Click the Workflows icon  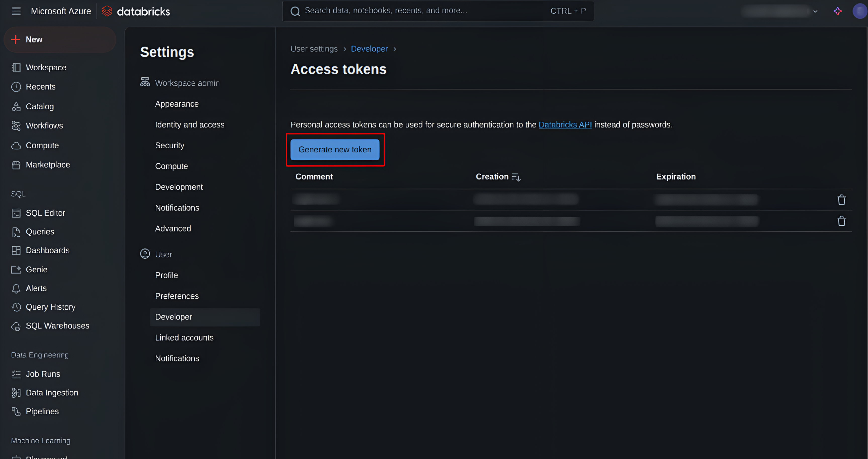16,126
